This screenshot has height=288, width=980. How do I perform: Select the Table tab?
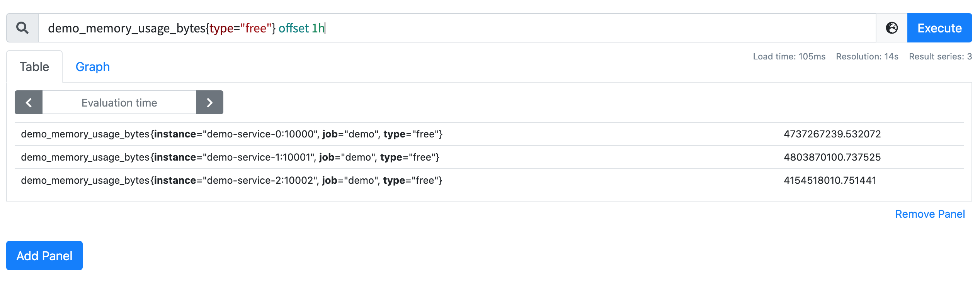(34, 67)
